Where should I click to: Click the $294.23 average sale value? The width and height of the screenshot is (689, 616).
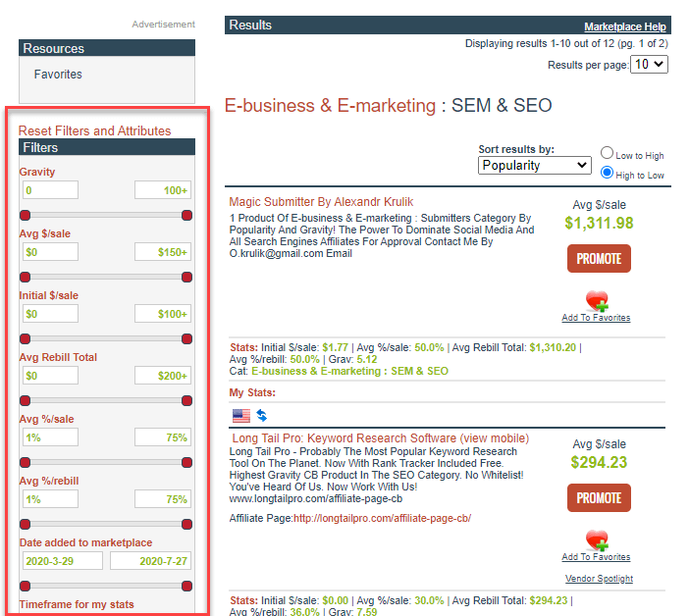point(599,462)
